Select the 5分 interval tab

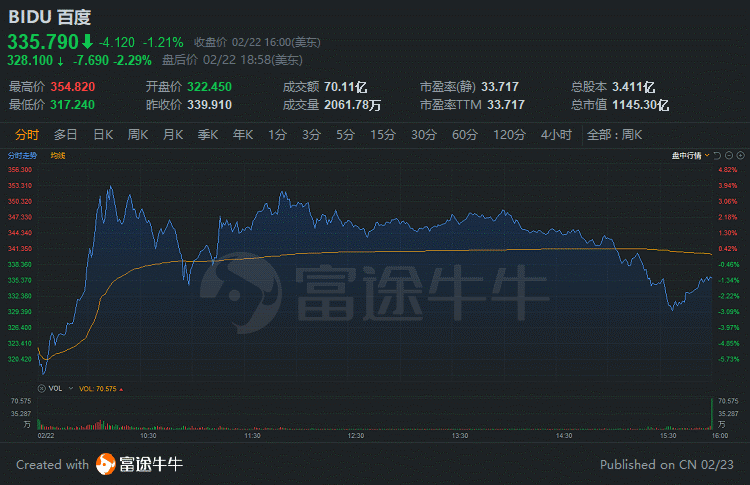click(x=345, y=134)
